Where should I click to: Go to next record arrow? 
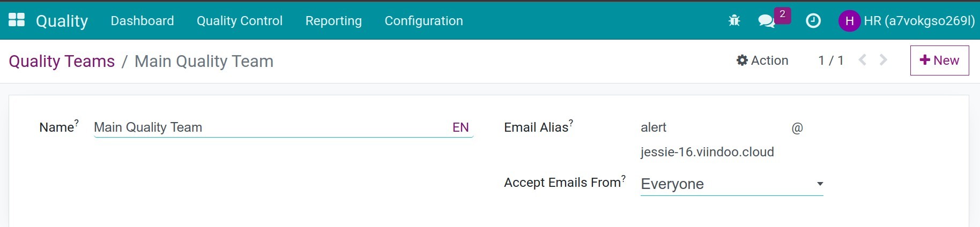[883, 60]
